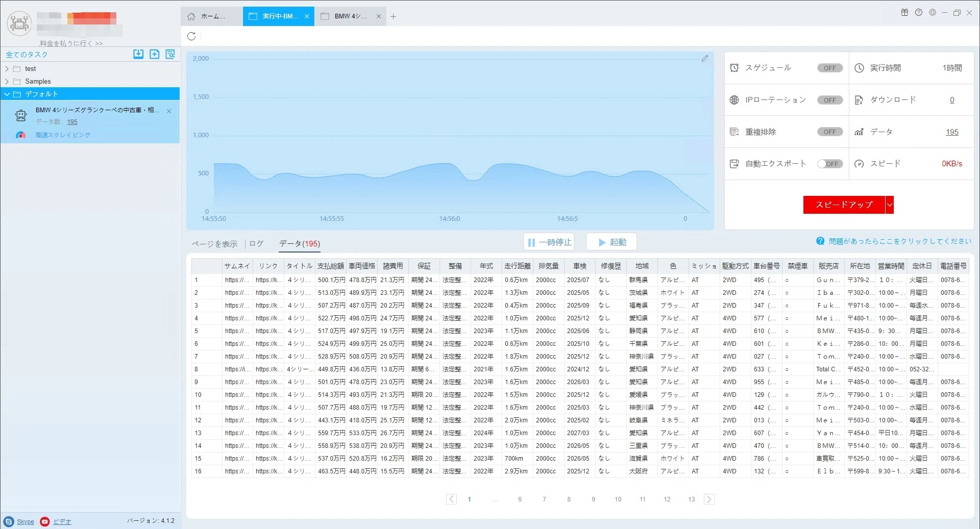Go to pagination page 13
The image size is (980, 529).
[691, 499]
